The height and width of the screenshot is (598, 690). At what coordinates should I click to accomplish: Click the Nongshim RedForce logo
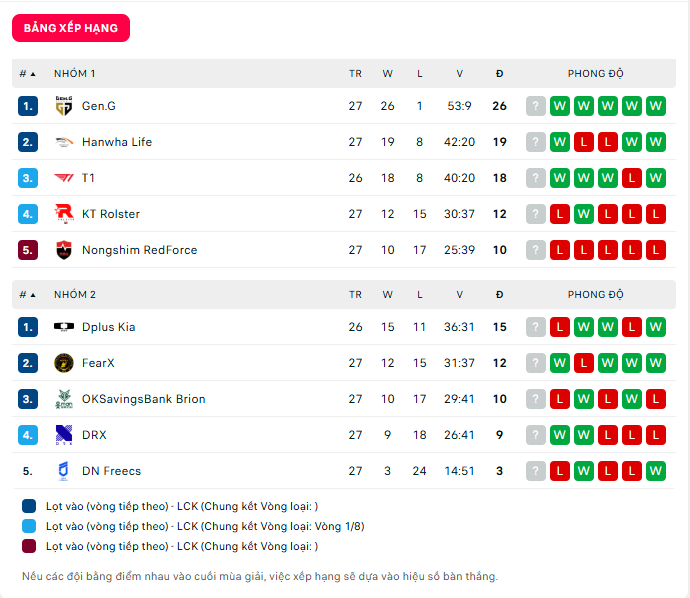64,250
